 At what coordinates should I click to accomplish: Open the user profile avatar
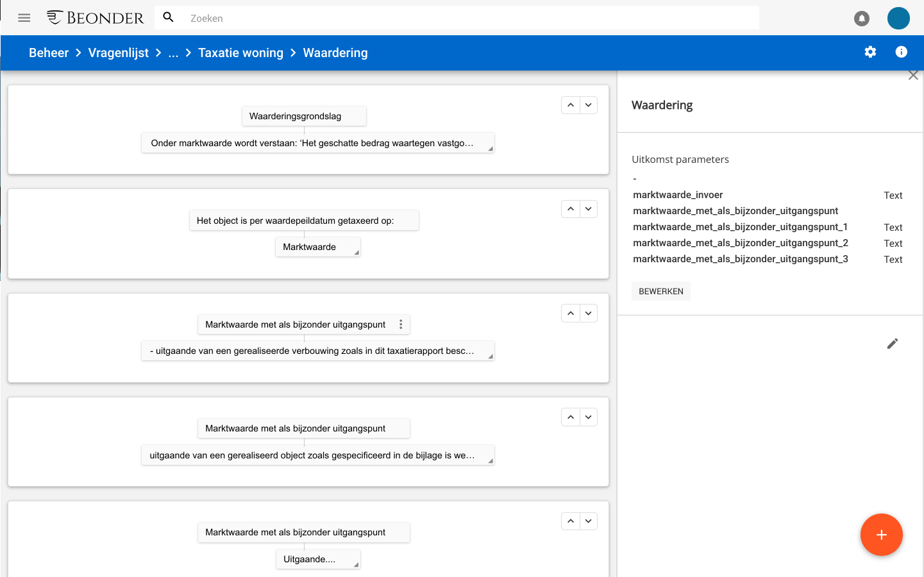(x=898, y=19)
